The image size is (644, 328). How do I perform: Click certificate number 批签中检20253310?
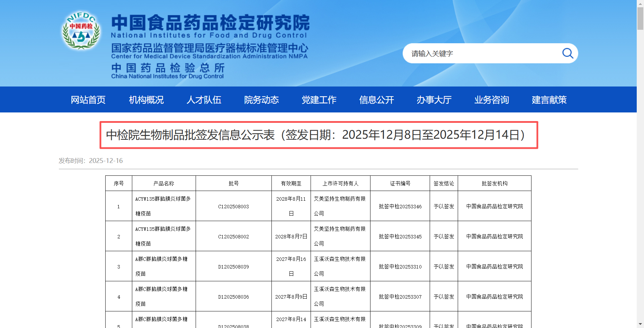(x=400, y=267)
